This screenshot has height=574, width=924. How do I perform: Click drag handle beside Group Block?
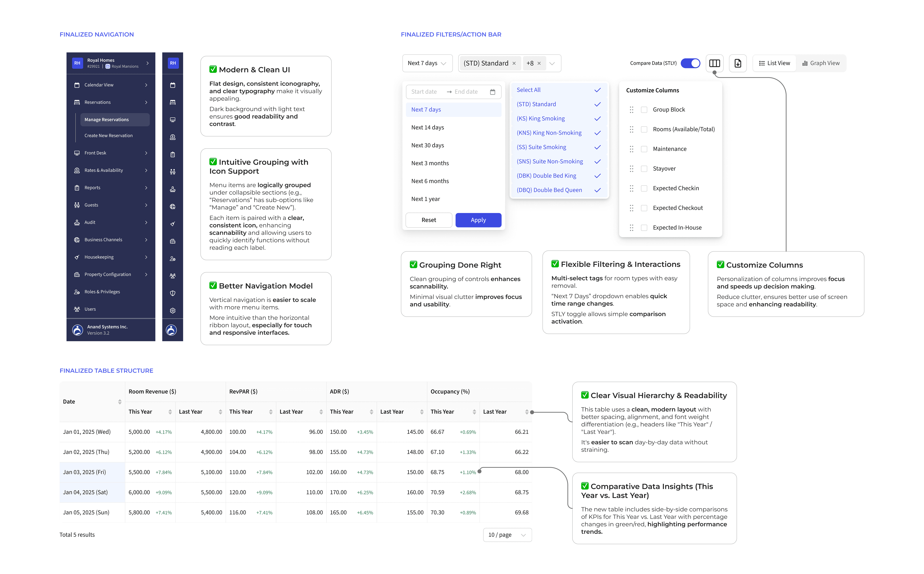pos(632,110)
